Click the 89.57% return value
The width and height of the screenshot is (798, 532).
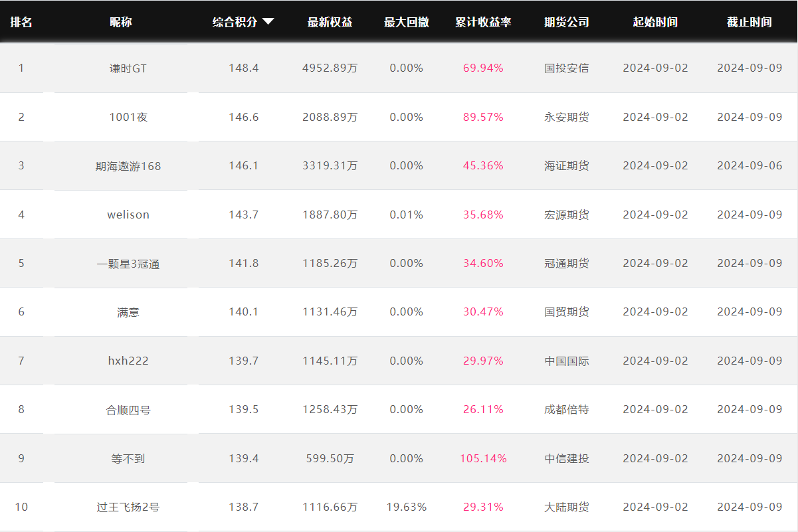coord(483,117)
